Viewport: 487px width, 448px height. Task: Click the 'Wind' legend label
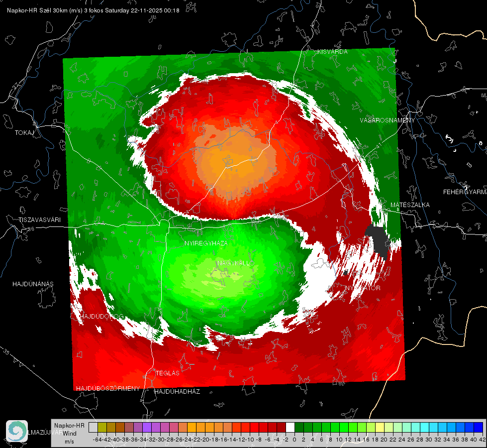pyautogui.click(x=70, y=433)
